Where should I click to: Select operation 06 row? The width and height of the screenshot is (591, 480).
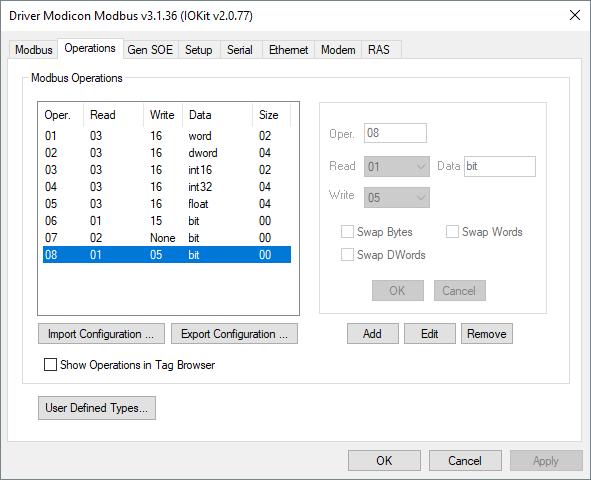[167, 220]
